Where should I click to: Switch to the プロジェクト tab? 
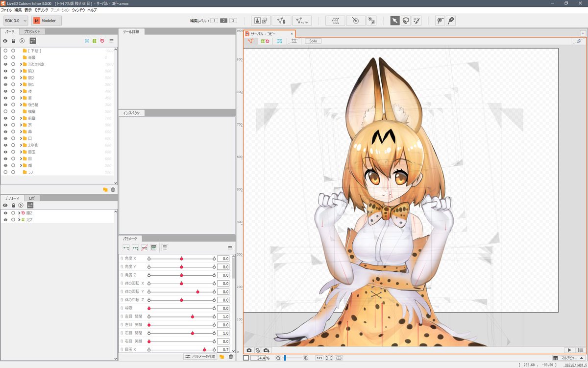coord(32,31)
